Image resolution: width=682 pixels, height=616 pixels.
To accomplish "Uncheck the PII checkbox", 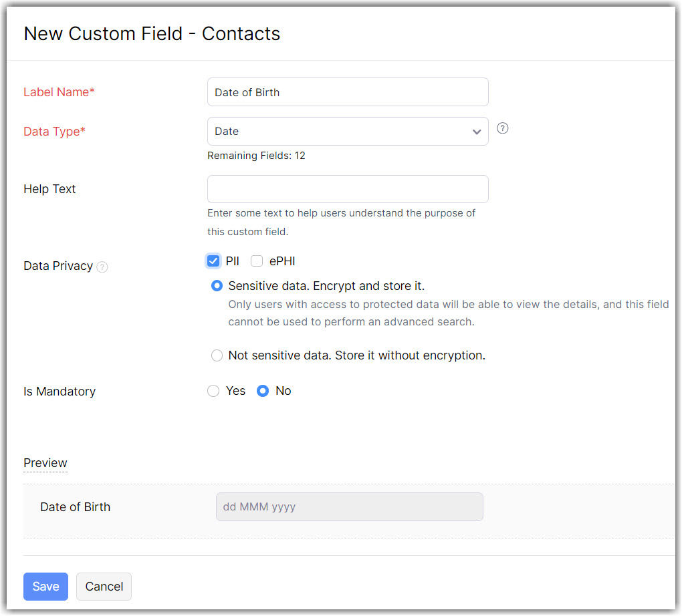I will click(213, 261).
